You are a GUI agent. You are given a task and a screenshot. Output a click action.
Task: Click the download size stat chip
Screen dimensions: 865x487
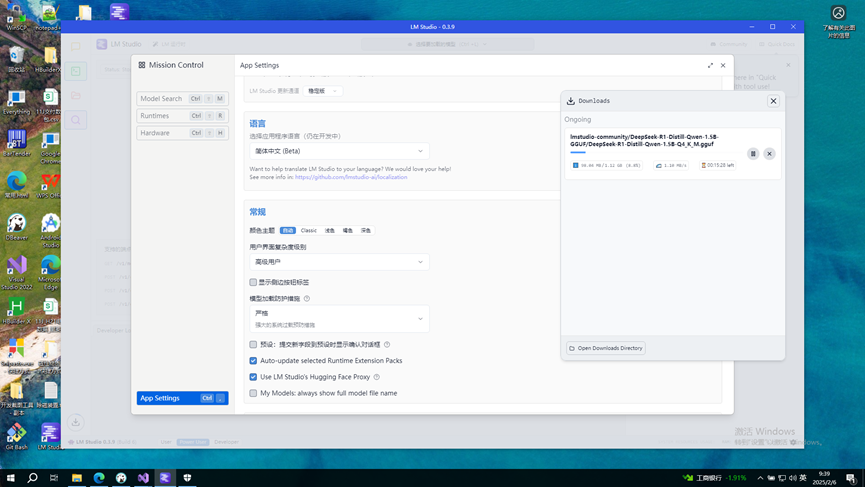[x=607, y=165]
